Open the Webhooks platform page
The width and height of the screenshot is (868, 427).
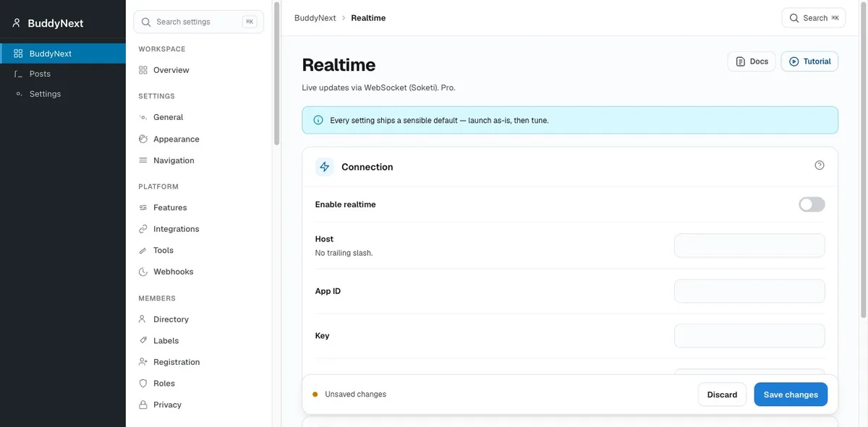[x=199, y=272]
